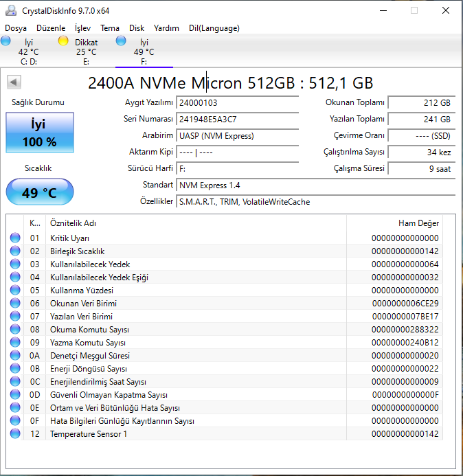The height and width of the screenshot is (476, 463).
Task: Close the CrystalDiskInfo window
Action: point(445,10)
